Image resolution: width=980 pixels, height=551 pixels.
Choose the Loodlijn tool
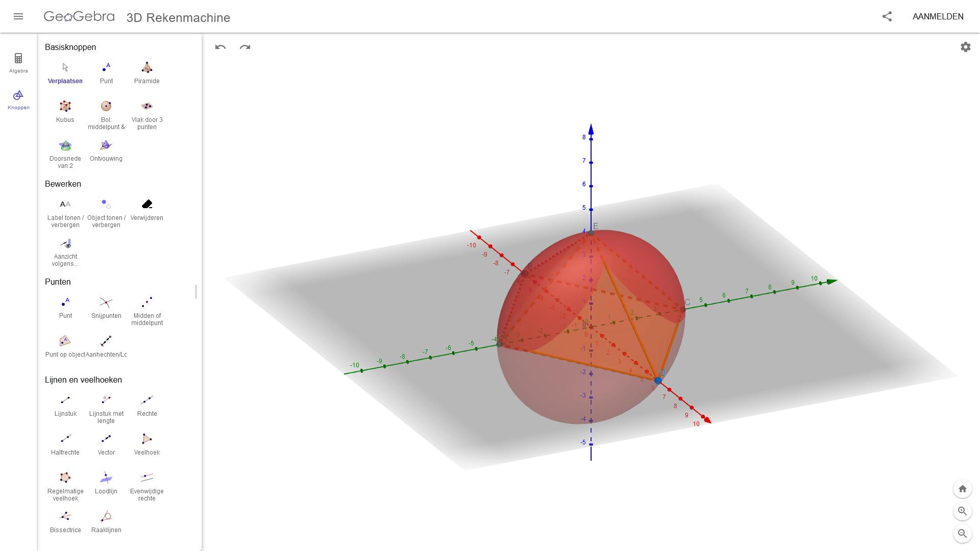point(106,483)
